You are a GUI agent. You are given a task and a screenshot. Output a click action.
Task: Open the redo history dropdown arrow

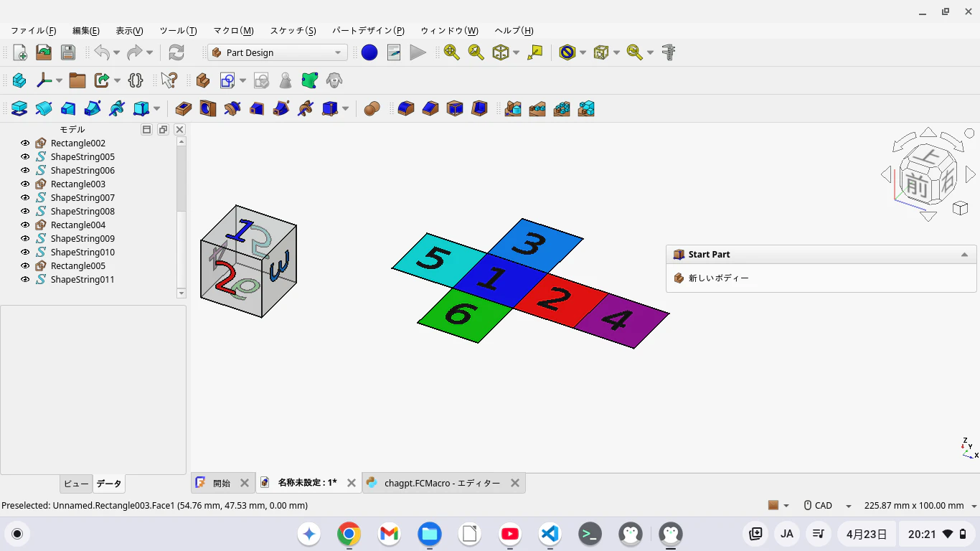[x=149, y=52]
